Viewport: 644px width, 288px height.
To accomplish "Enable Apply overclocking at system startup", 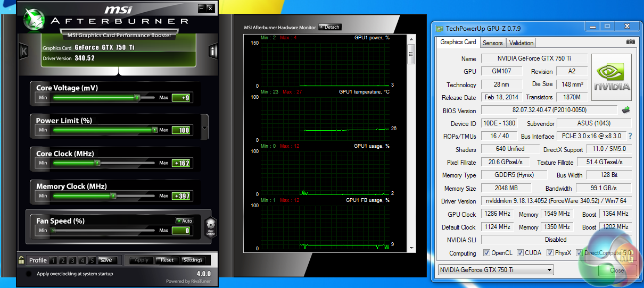I will coord(28,274).
